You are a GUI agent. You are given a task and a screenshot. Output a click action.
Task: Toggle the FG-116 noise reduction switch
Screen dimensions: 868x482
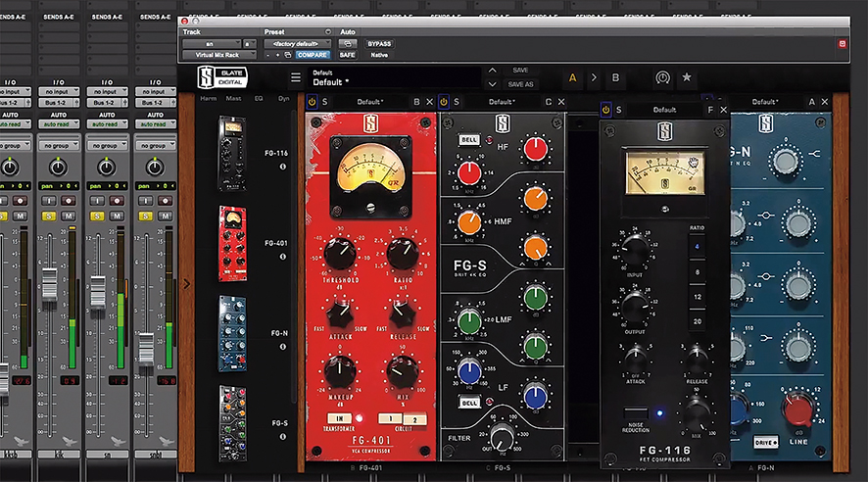click(636, 412)
